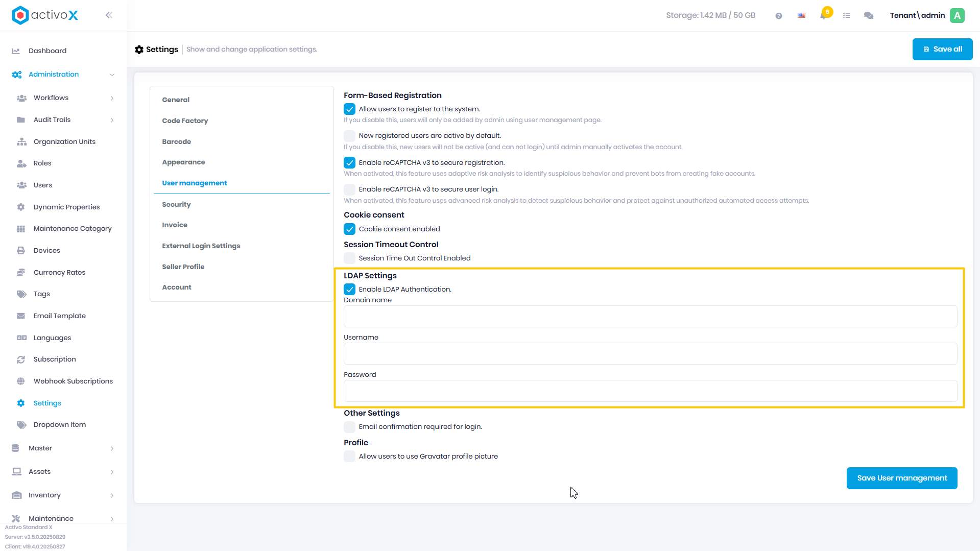
Task: Click the green user avatar A
Action: tap(957, 15)
